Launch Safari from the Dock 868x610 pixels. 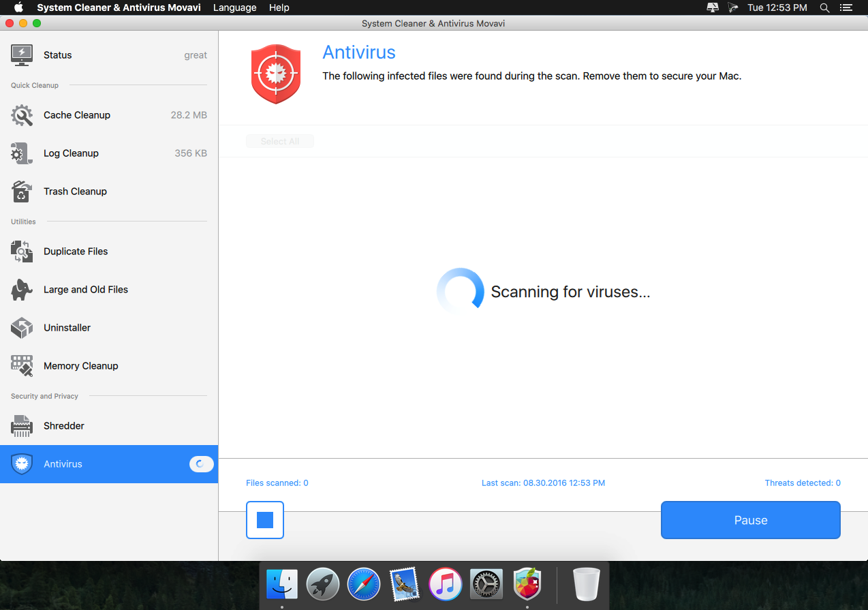tap(364, 584)
